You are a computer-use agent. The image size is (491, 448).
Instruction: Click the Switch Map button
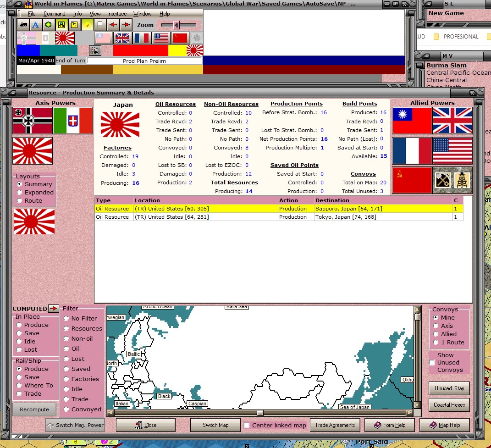pos(215,425)
